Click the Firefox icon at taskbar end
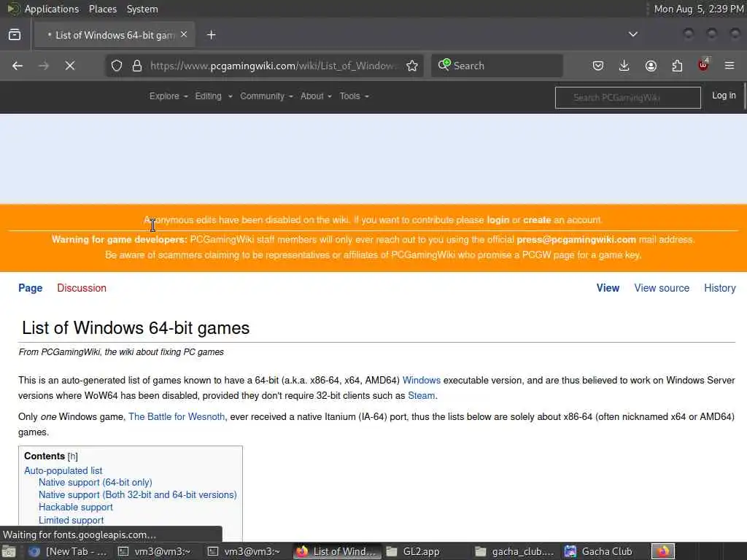 (663, 551)
